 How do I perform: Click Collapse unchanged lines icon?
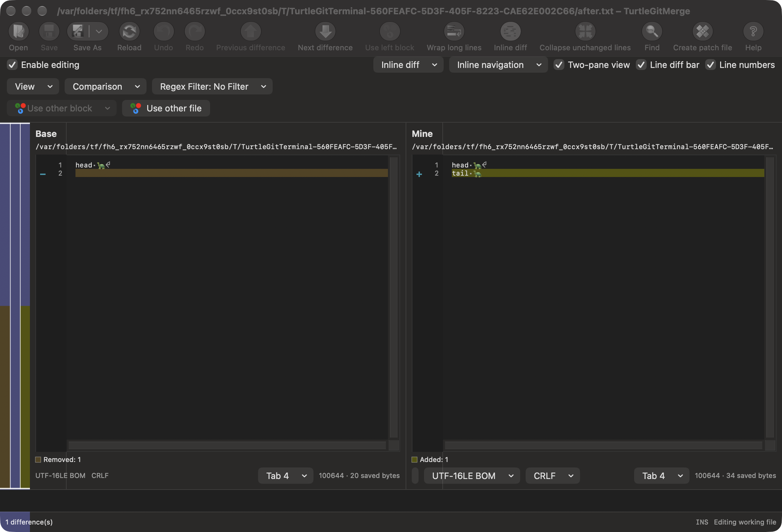click(585, 32)
